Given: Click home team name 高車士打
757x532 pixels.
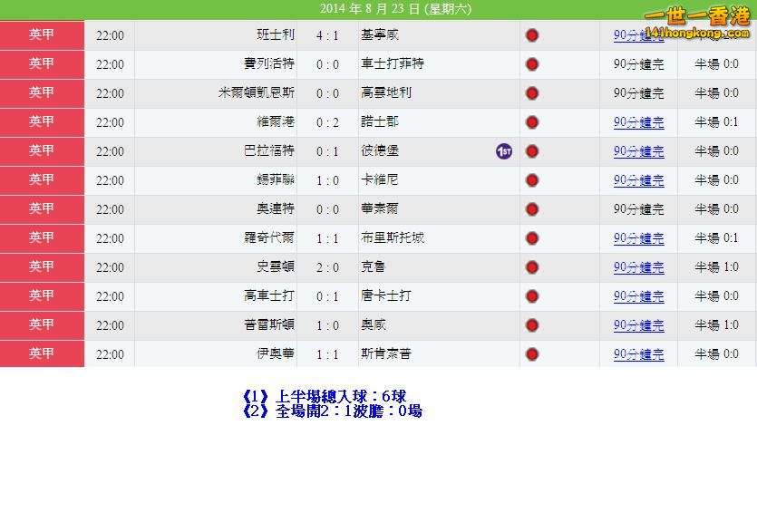Looking at the screenshot, I should point(269,295).
